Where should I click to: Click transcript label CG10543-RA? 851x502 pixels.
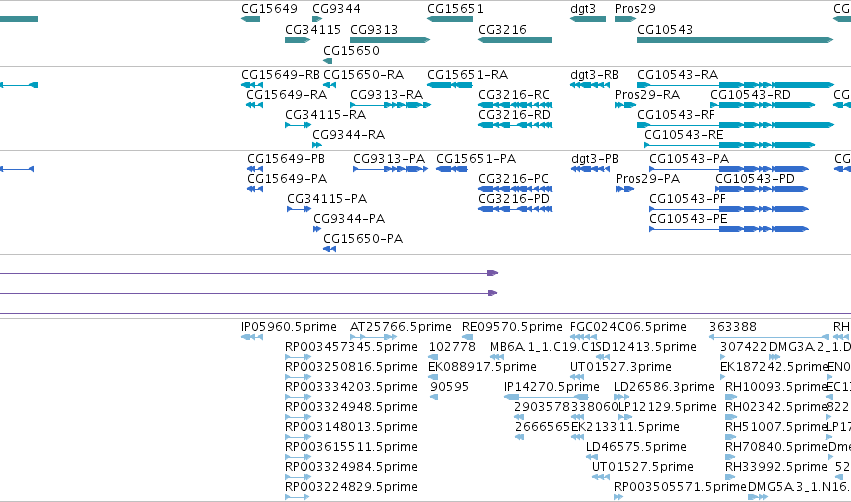coord(677,74)
